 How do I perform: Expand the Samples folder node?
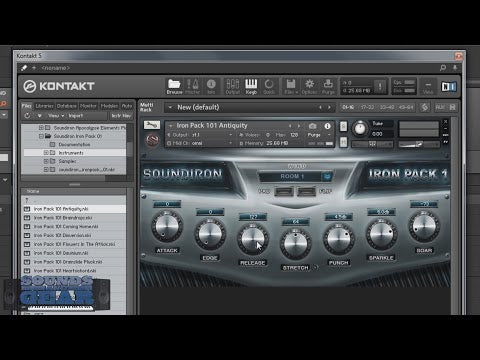(46, 161)
